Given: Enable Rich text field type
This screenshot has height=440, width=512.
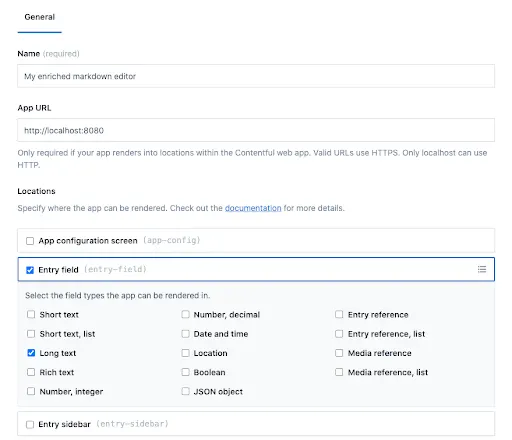Looking at the screenshot, I should pyautogui.click(x=31, y=372).
